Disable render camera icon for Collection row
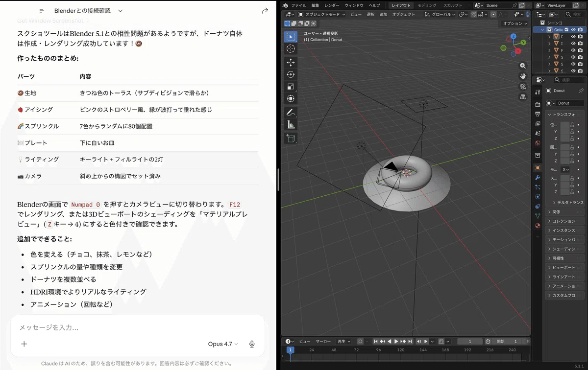The height and width of the screenshot is (370, 588). pyautogui.click(x=580, y=30)
